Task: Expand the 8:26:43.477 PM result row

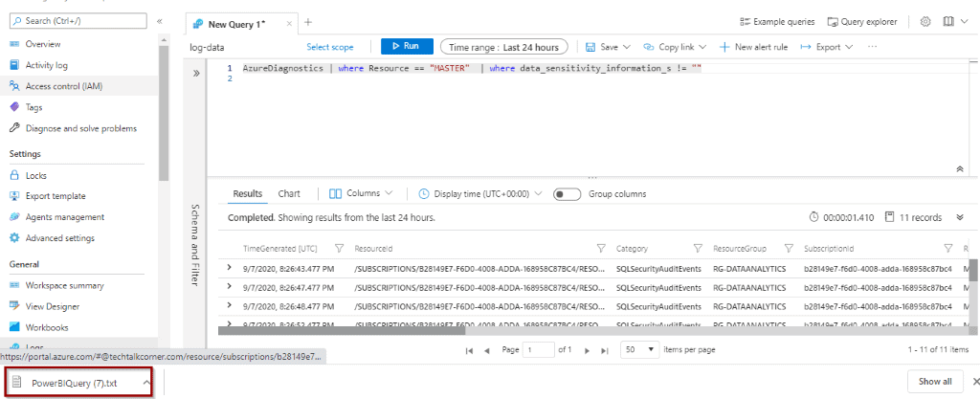Action: click(230, 268)
